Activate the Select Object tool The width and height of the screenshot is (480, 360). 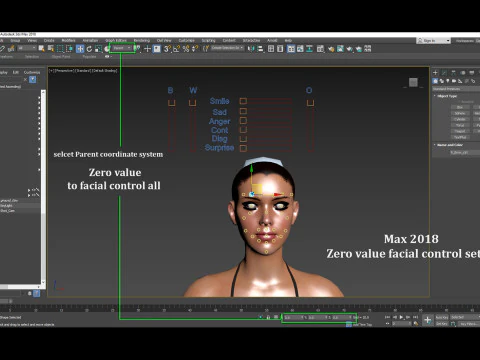pyautogui.click(x=41, y=49)
